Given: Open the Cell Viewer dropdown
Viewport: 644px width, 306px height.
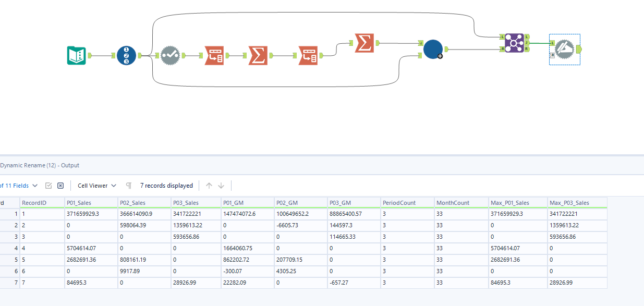Looking at the screenshot, I should 97,186.
